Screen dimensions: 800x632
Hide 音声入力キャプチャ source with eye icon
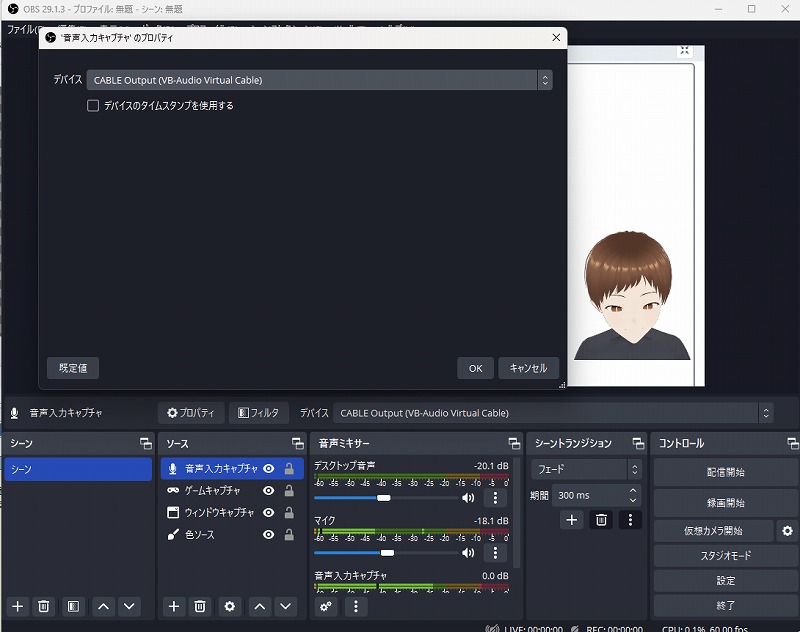(x=268, y=469)
